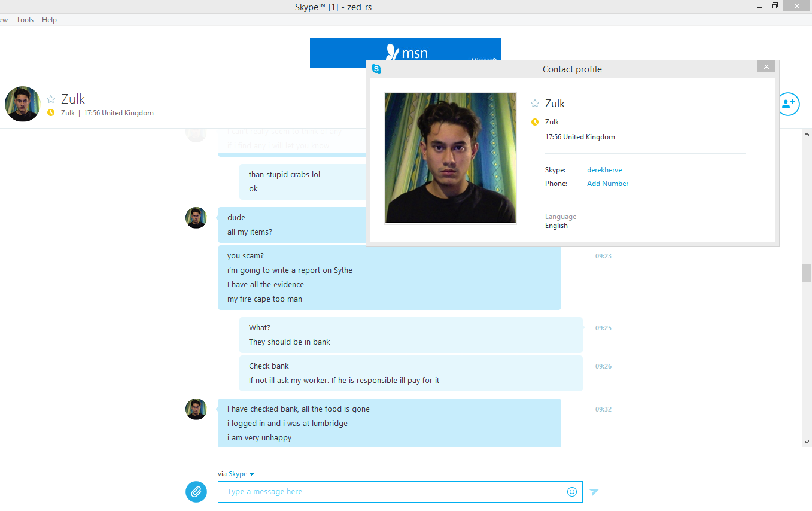Click message 'all my items?'
812x511 pixels.
[250, 232]
